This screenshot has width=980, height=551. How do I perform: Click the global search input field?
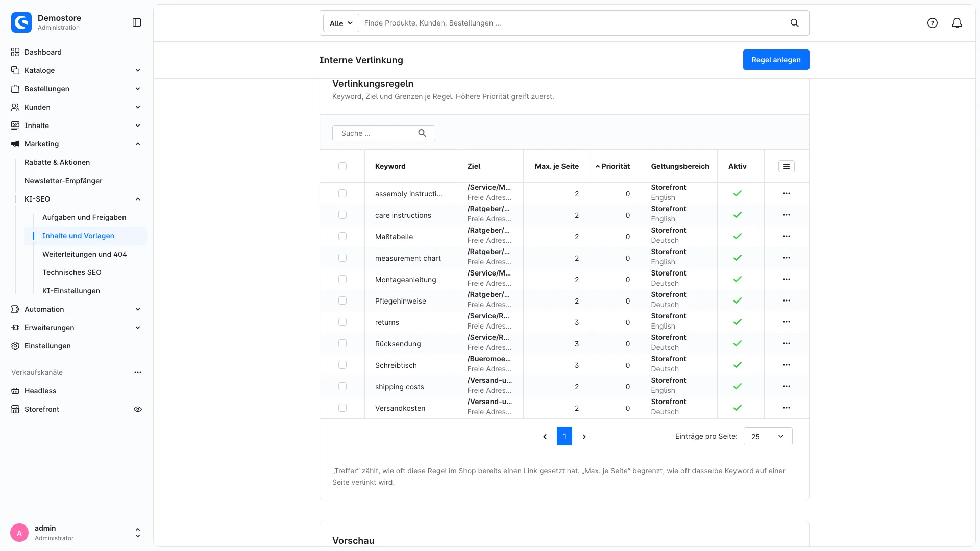(572, 23)
